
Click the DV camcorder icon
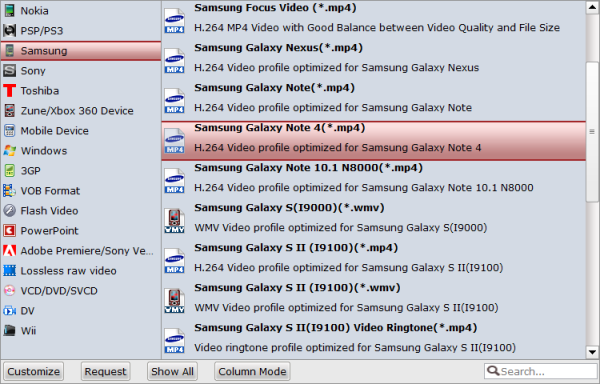pos(10,311)
